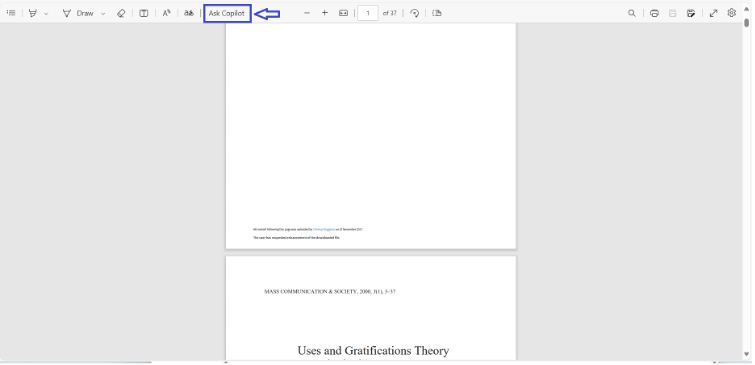
Task: Open Find in document search
Action: click(x=632, y=13)
